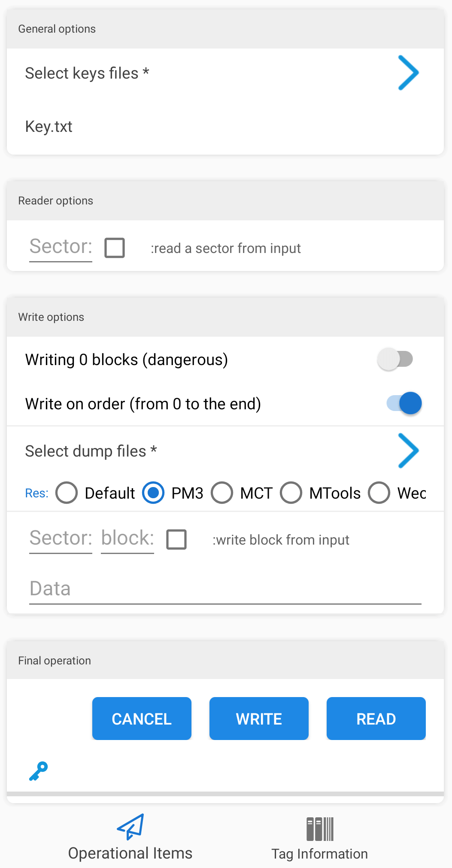Focus the Data input field
The image size is (452, 868).
[225, 589]
